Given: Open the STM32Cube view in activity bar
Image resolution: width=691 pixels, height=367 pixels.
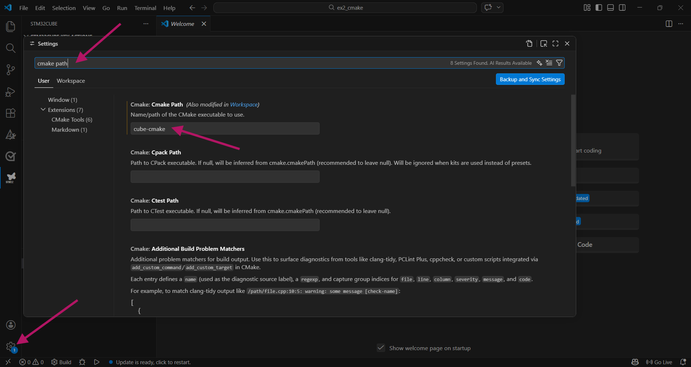Looking at the screenshot, I should pos(11,178).
